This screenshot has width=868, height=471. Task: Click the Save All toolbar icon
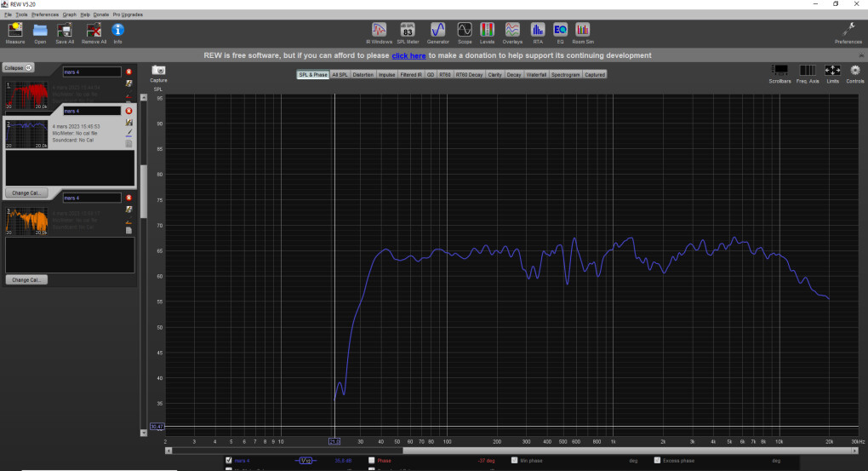65,33
